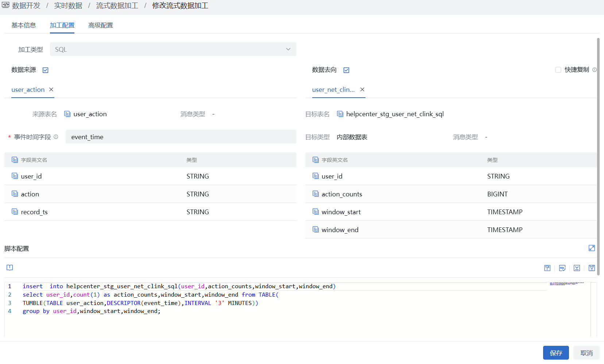Click the TUMBLE line in SQL script
The image size is (604, 364).
click(140, 303)
